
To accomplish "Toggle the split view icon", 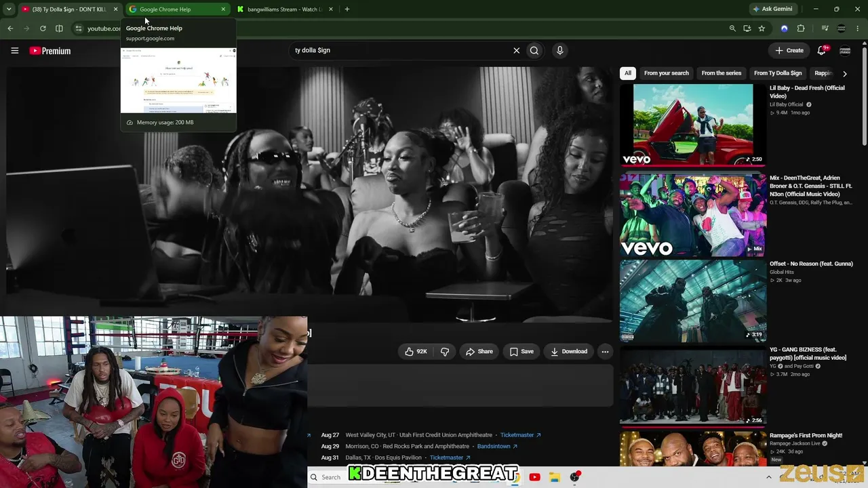I will 59,28.
